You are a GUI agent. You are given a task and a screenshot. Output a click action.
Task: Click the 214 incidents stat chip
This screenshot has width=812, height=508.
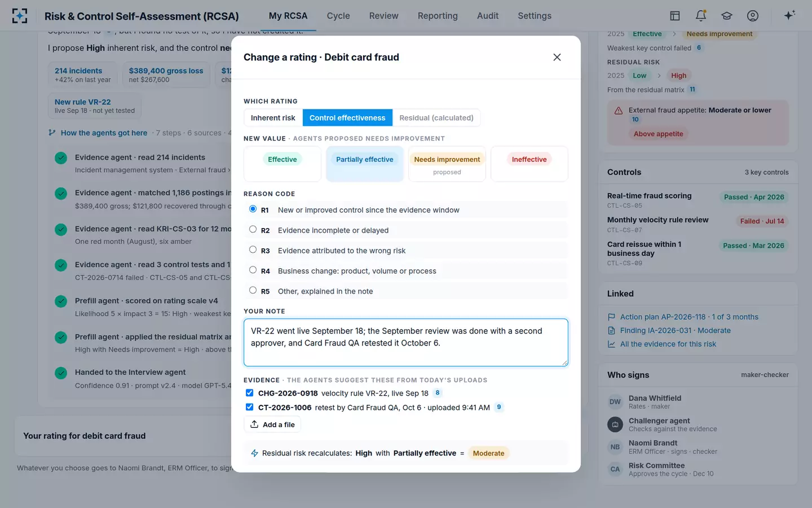click(x=83, y=75)
